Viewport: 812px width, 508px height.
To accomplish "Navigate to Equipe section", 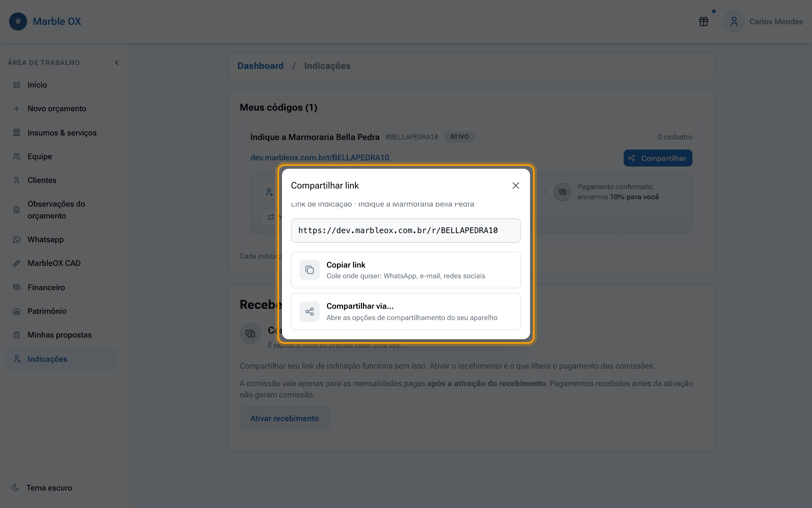I will coord(62,157).
